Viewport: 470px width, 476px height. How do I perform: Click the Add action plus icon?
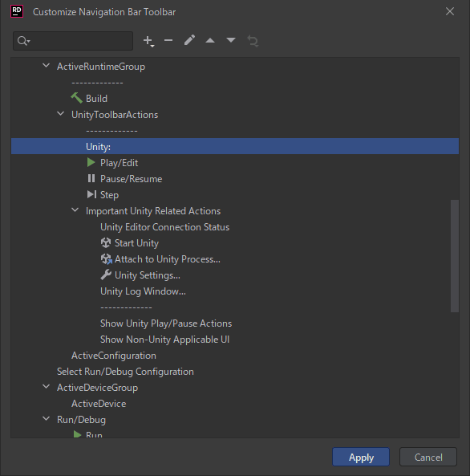pyautogui.click(x=148, y=41)
